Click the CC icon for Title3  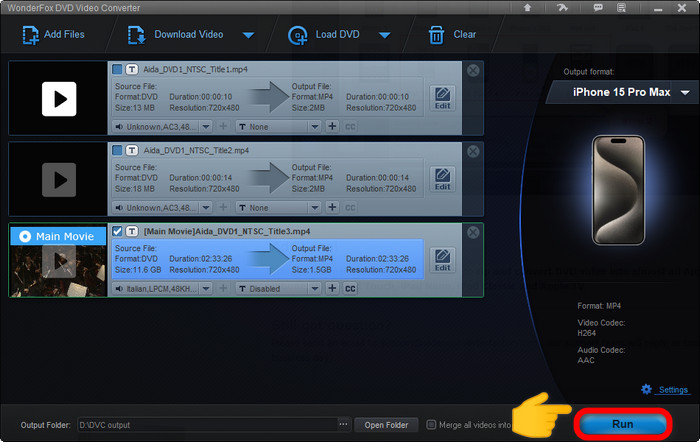(350, 289)
